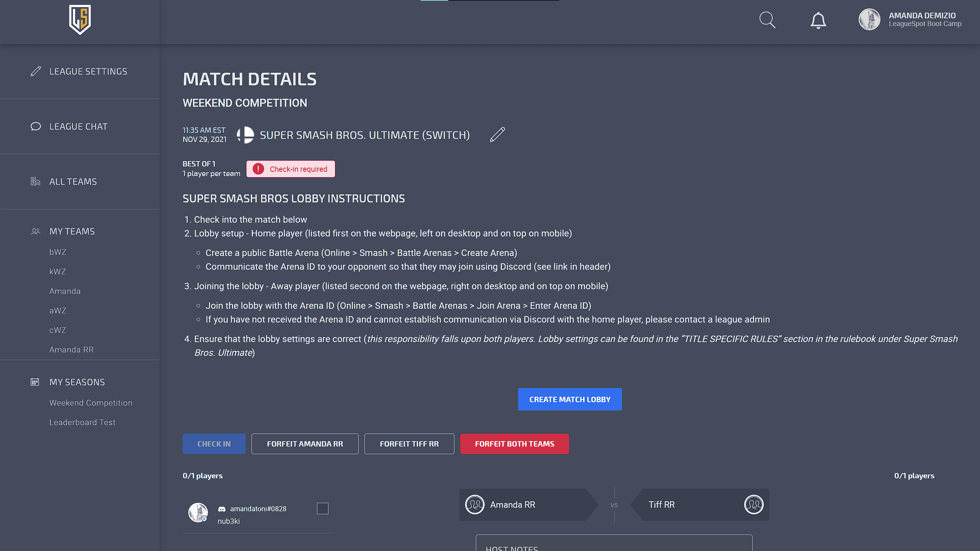Click the LeagueSpot Boot Camp label
980x551 pixels.
[925, 24]
